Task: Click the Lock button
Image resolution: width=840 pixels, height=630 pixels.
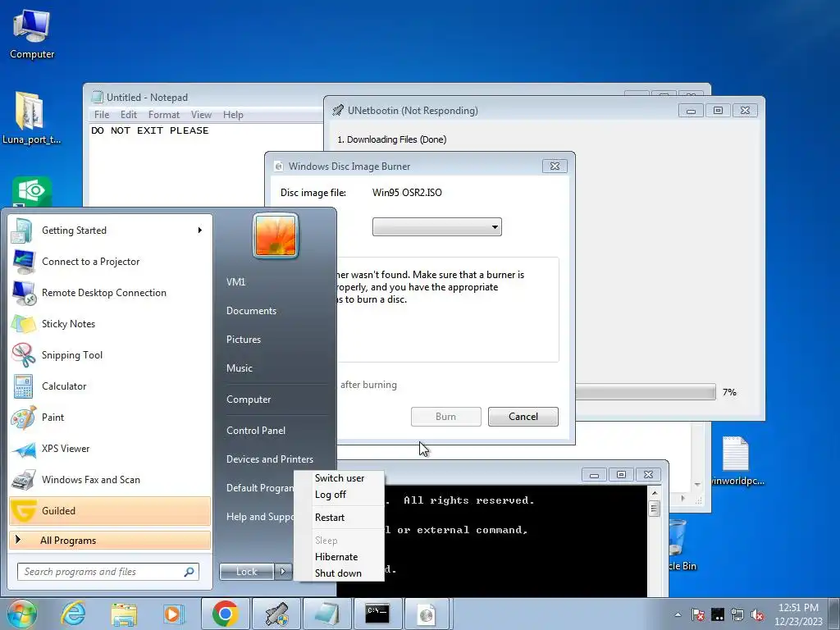Action: (x=246, y=572)
